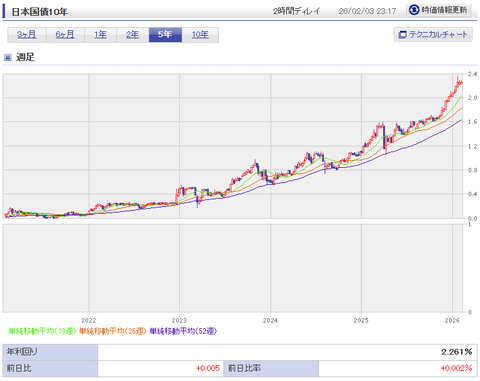
Task: Click the 時価情報更新 refresh button
Action: [x=439, y=10]
